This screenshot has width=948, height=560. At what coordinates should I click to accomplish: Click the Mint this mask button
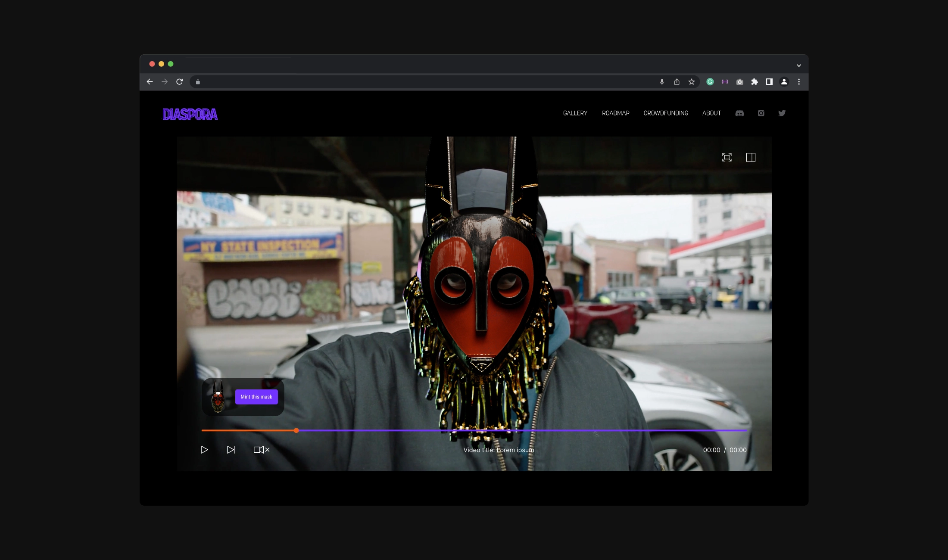coord(256,397)
